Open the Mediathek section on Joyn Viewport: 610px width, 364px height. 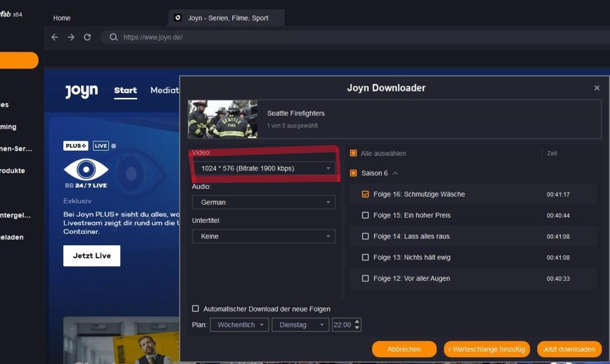tap(165, 90)
